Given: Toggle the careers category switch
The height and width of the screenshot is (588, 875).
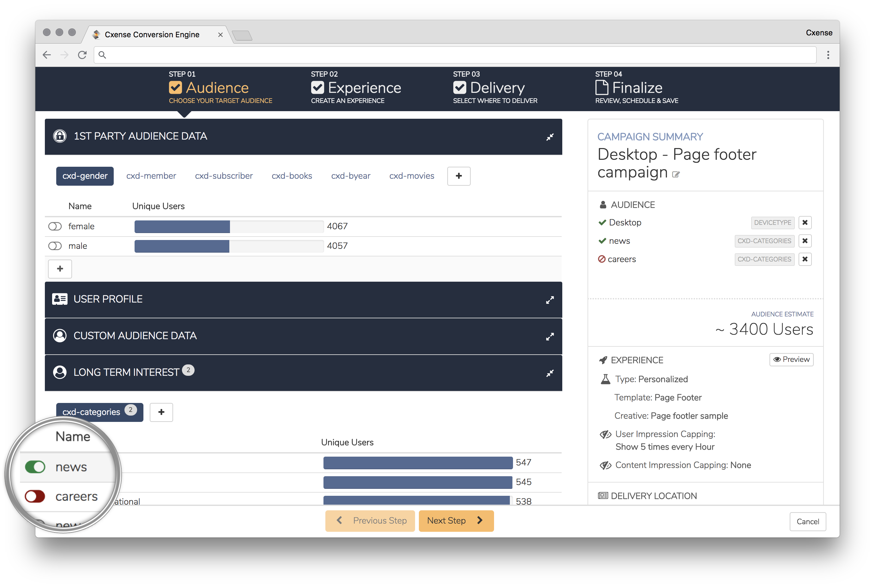Looking at the screenshot, I should tap(35, 496).
